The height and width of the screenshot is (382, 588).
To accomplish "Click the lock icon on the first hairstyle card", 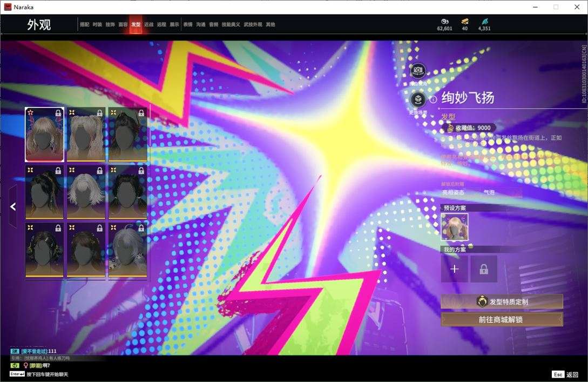I will click(x=58, y=113).
